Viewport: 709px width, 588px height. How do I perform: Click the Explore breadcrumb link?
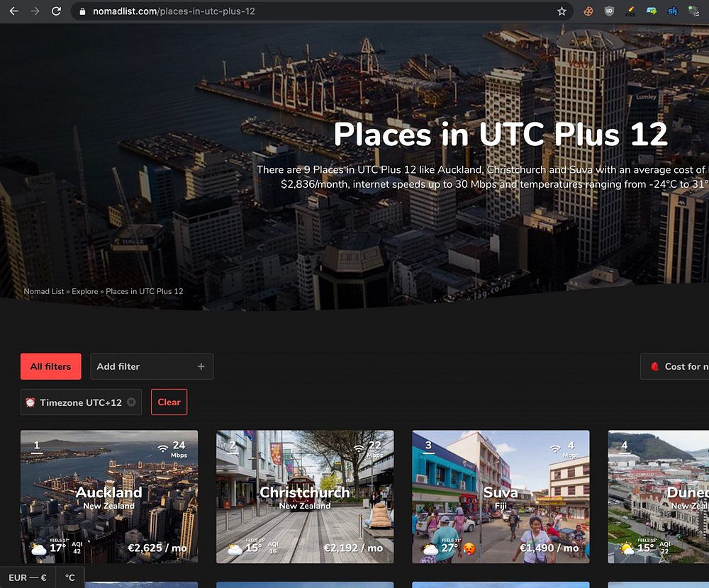tap(84, 291)
